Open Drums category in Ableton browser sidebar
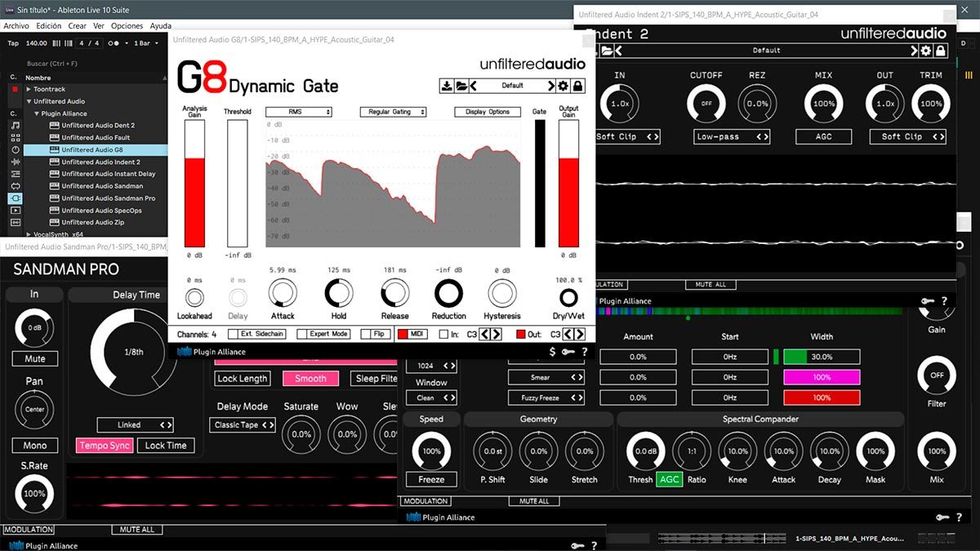This screenshot has width=980, height=551. coord(16,138)
